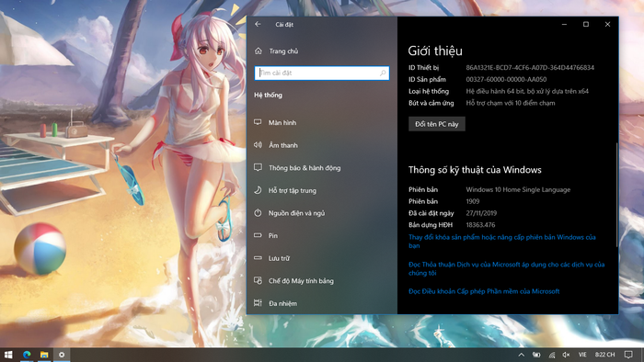Click the Pin battery icon
This screenshot has height=362, width=644.
tap(258, 235)
